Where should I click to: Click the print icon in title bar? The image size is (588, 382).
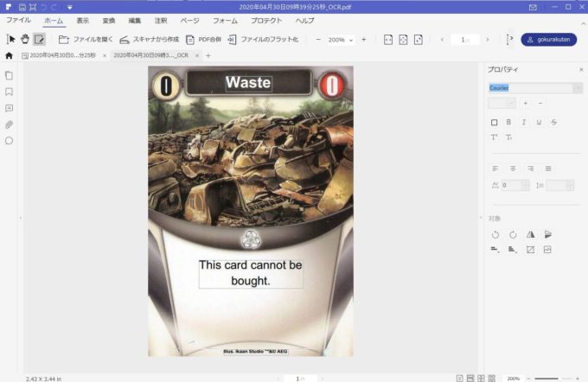tap(33, 7)
